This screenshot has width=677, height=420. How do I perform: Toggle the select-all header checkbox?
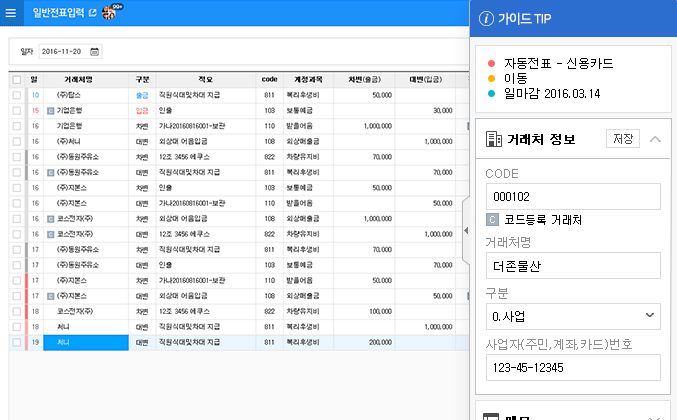click(17, 80)
